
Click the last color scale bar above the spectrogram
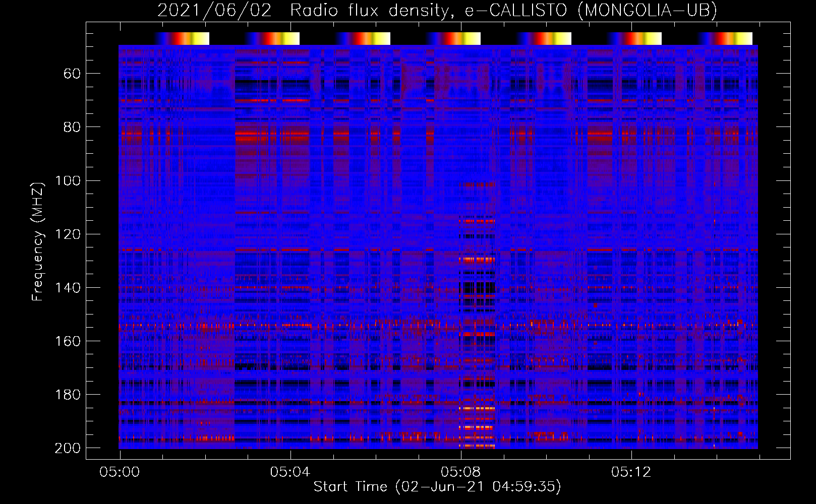pos(725,38)
